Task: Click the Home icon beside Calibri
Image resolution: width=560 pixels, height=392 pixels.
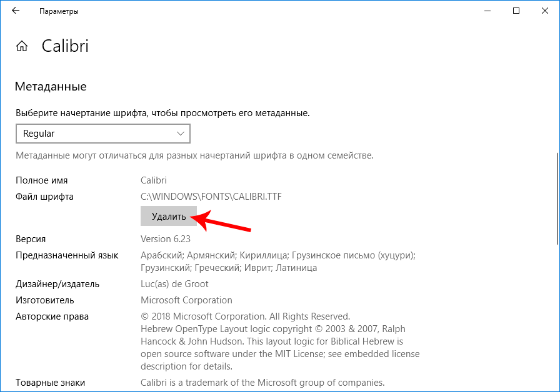Action: (22, 46)
